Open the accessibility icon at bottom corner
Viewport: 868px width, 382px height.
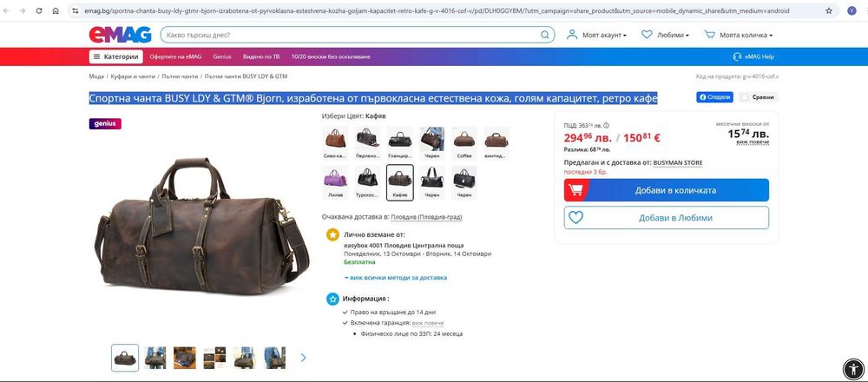pyautogui.click(x=853, y=368)
